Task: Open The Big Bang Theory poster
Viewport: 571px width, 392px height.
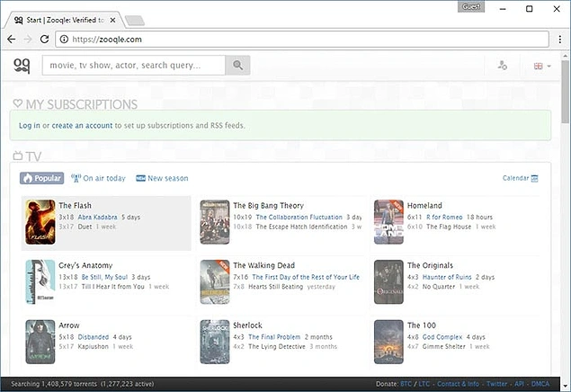Action: [215, 222]
